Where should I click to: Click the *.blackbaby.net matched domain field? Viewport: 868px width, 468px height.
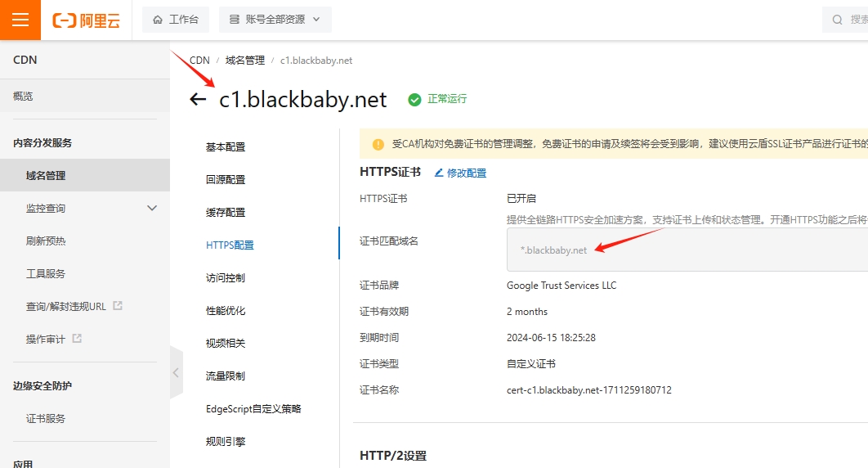pyautogui.click(x=687, y=250)
